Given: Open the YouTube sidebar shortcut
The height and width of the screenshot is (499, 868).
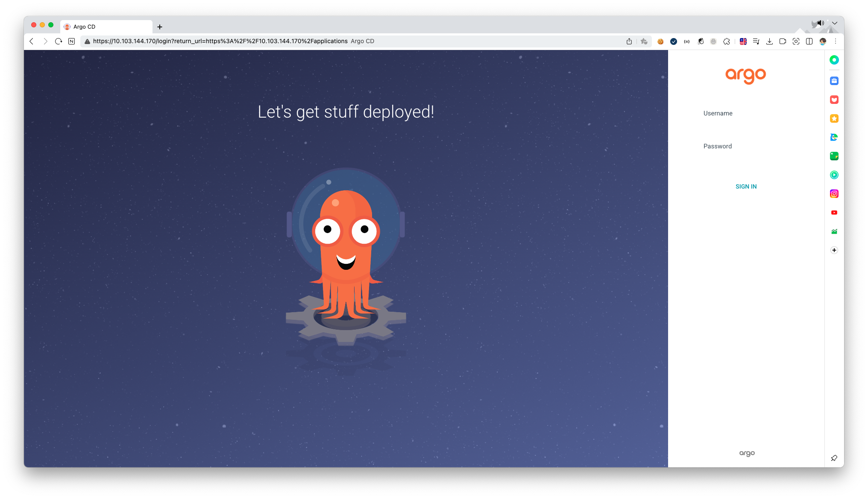Looking at the screenshot, I should [834, 213].
